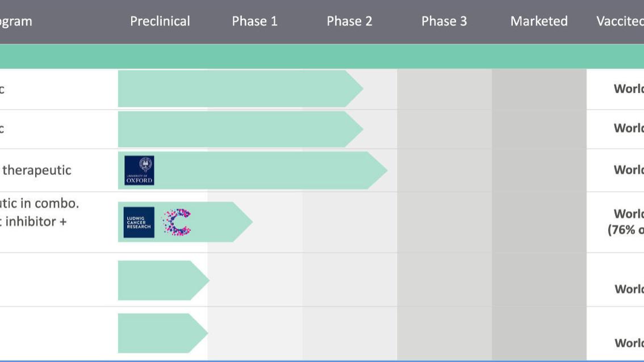
Task: Click the University of Oxford logo
Action: click(x=139, y=170)
